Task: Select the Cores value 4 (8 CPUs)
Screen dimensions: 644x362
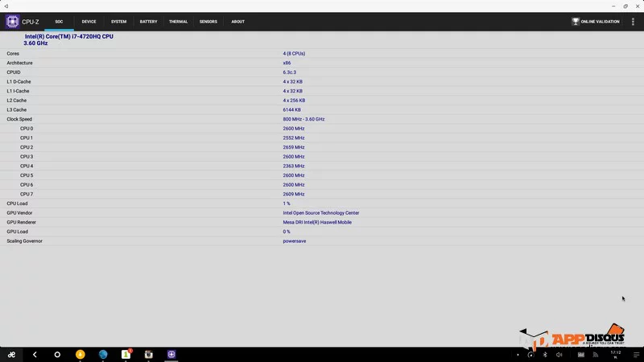Action: tap(294, 54)
